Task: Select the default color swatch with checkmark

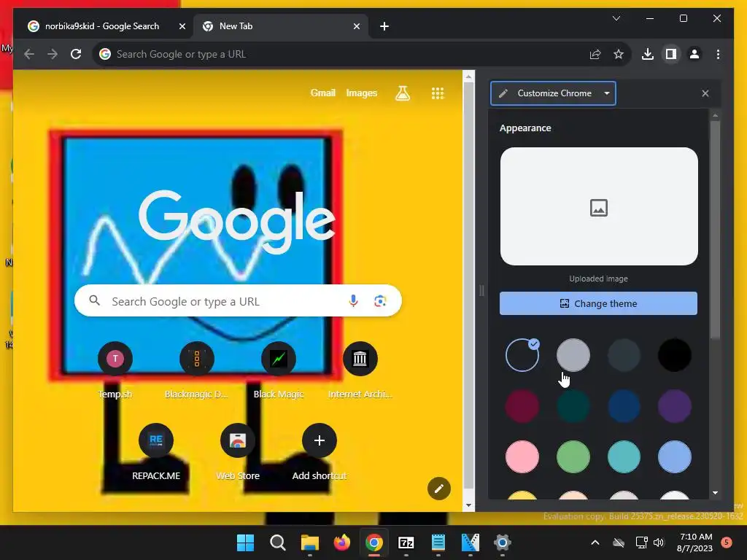Action: click(x=522, y=355)
